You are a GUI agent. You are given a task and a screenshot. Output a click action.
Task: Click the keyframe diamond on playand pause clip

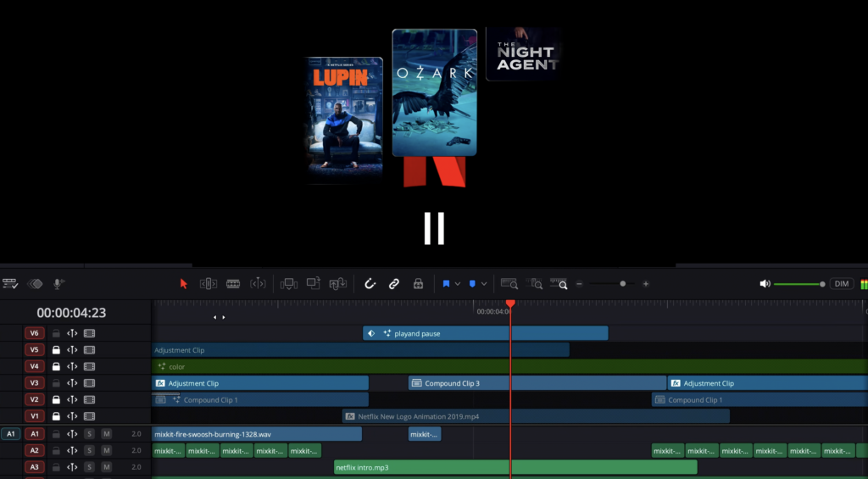(x=371, y=333)
